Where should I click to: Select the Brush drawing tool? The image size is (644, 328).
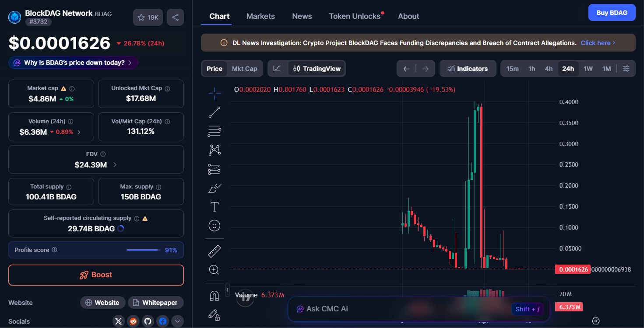214,188
